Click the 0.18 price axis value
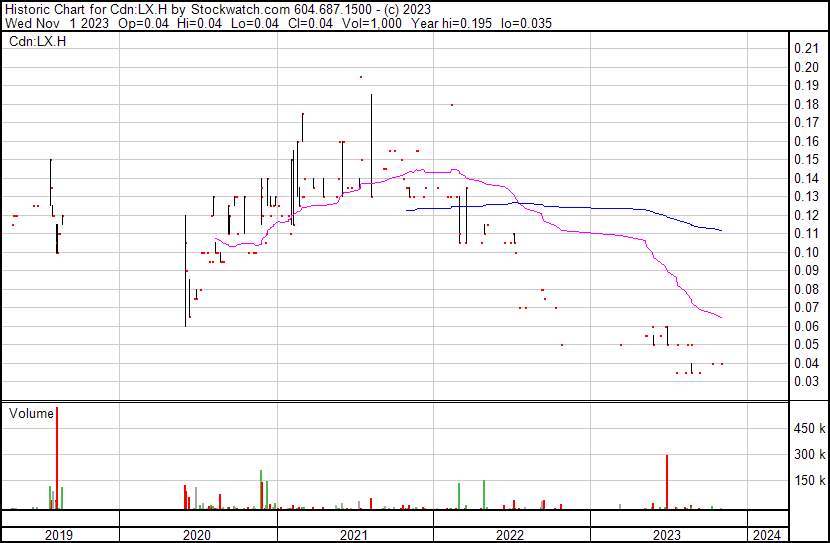Viewport: 830px width, 543px height. [807, 104]
